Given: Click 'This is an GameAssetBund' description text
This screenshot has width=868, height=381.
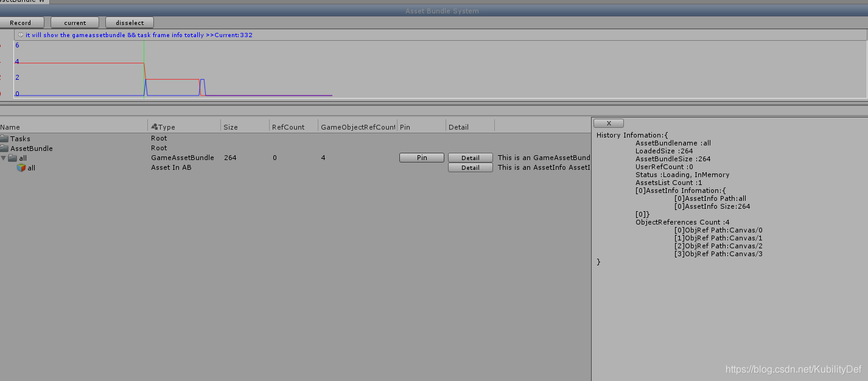Looking at the screenshot, I should point(544,158).
